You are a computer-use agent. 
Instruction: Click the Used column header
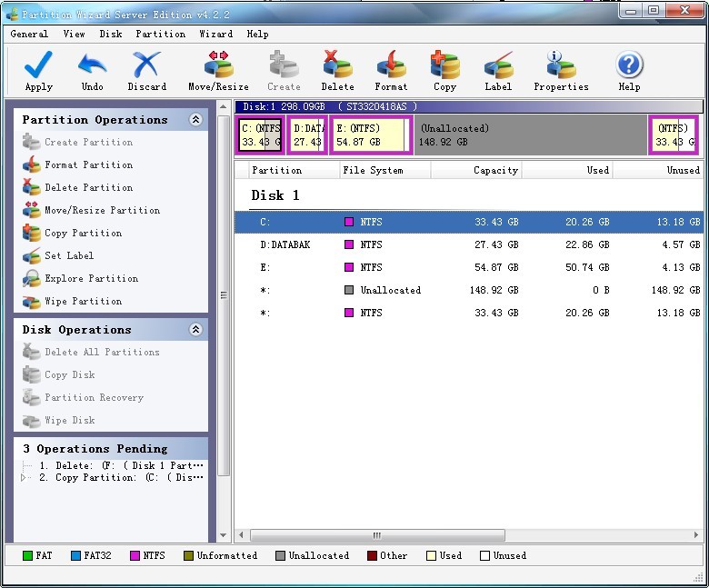(567, 170)
